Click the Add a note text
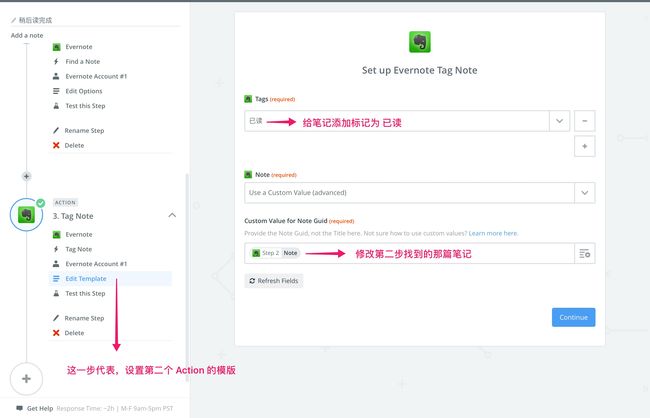Image resolution: width=650 pixels, height=418 pixels. tap(27, 35)
